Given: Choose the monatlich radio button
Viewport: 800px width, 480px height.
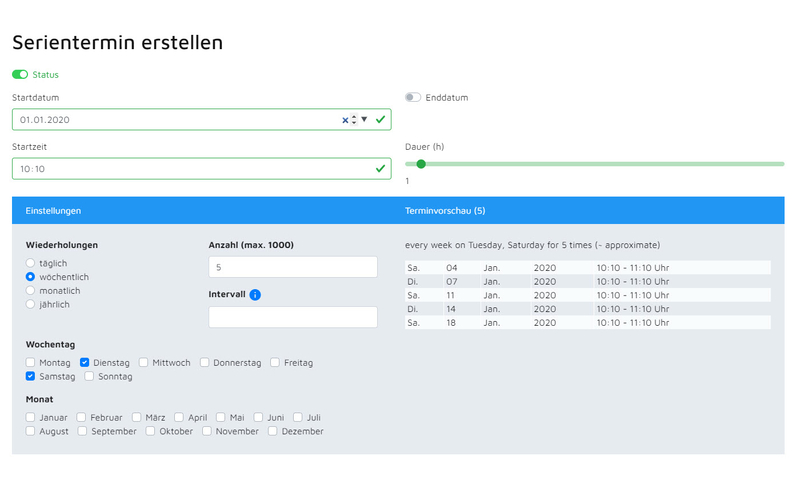Looking at the screenshot, I should 31,290.
